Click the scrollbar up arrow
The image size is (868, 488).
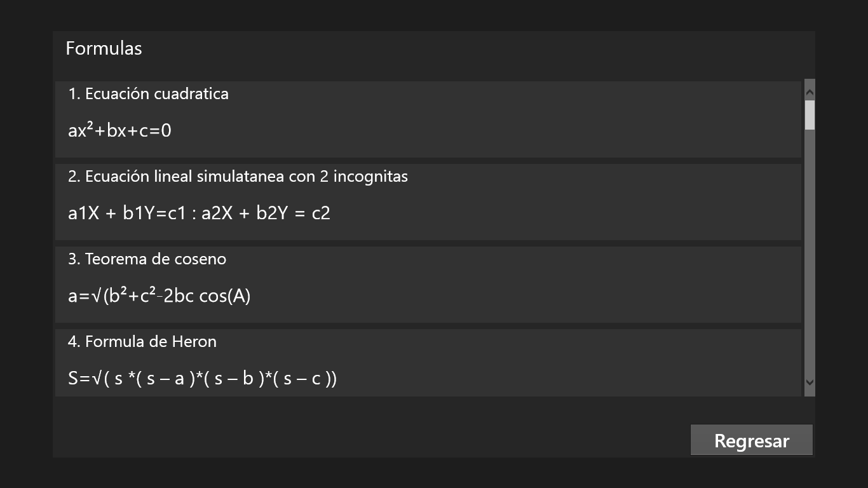[x=809, y=90]
